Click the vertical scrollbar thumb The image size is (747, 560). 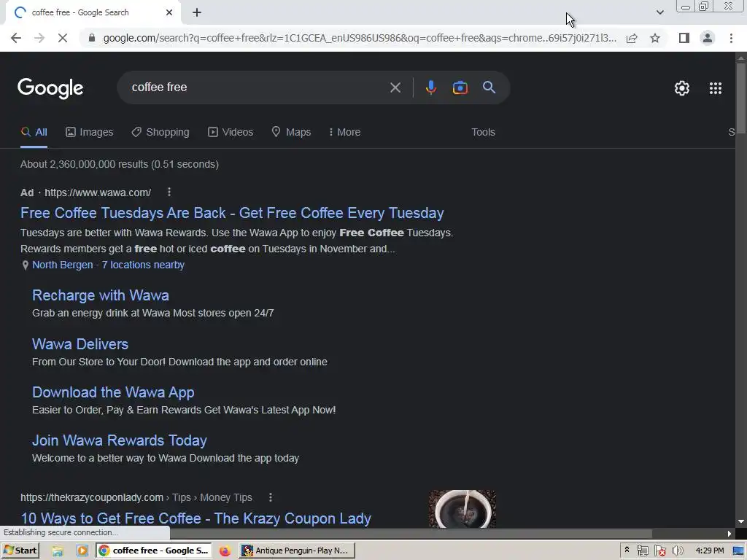[x=741, y=98]
